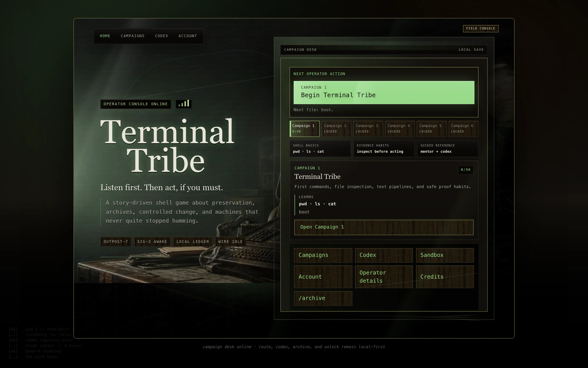Select the locked Campaign 2 tab

coord(336,129)
